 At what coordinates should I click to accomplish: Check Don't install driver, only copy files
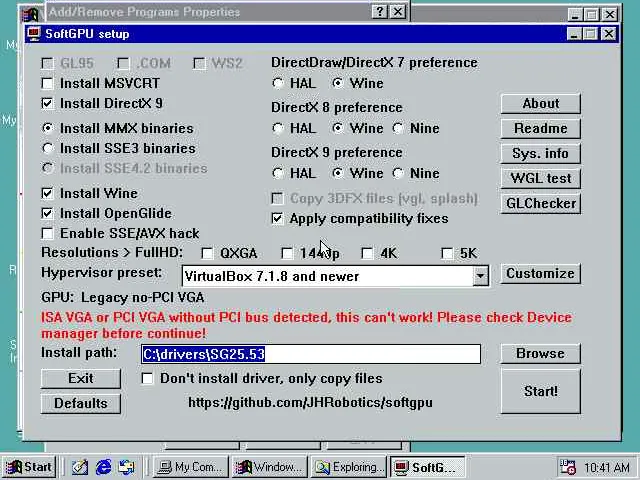click(147, 378)
